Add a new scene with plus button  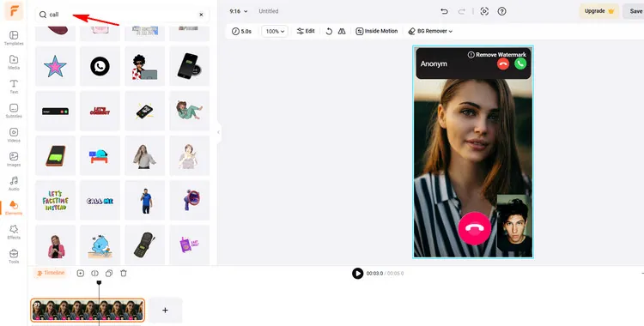point(165,310)
